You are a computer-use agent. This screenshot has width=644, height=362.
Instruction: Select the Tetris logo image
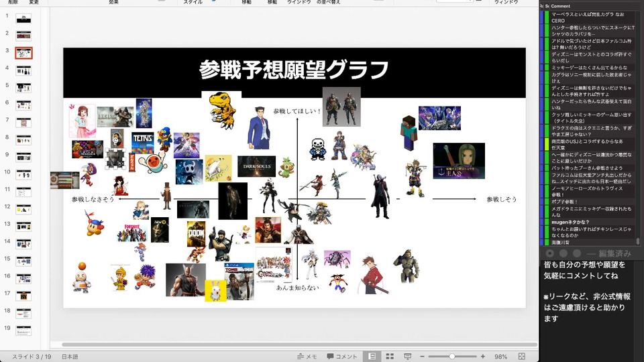(x=142, y=141)
